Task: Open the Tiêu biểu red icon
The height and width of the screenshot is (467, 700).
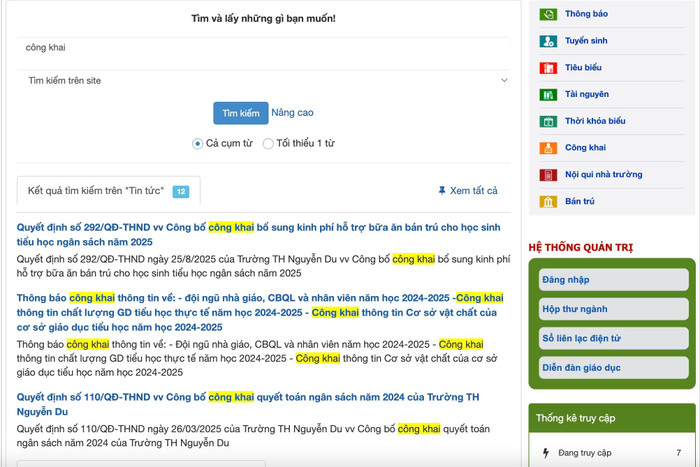Action: pos(549,68)
